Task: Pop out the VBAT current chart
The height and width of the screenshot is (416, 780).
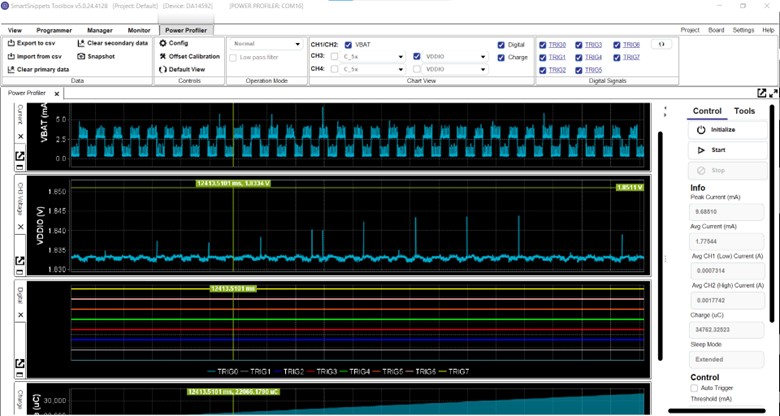Action: click(20, 156)
